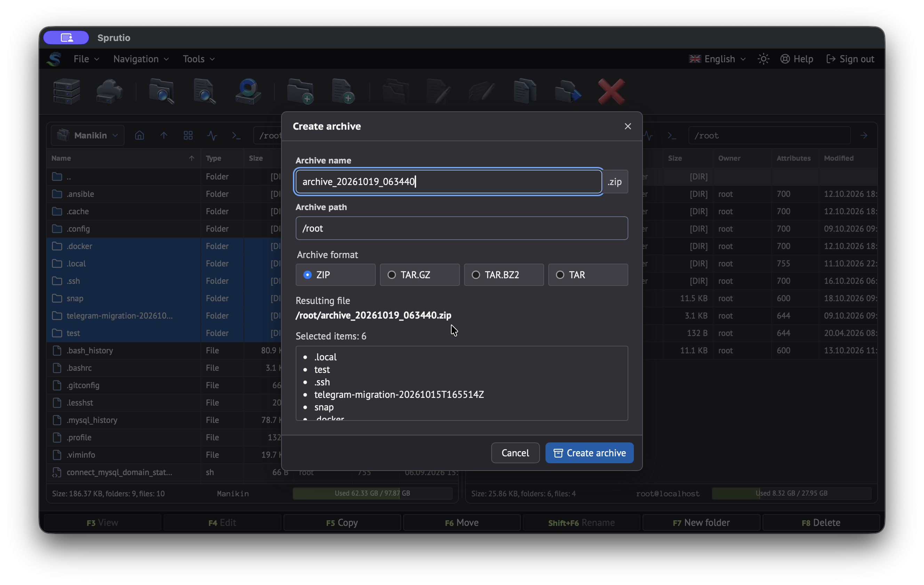Click the theme sun icon
Screen dimensions: 924x585
click(x=763, y=59)
